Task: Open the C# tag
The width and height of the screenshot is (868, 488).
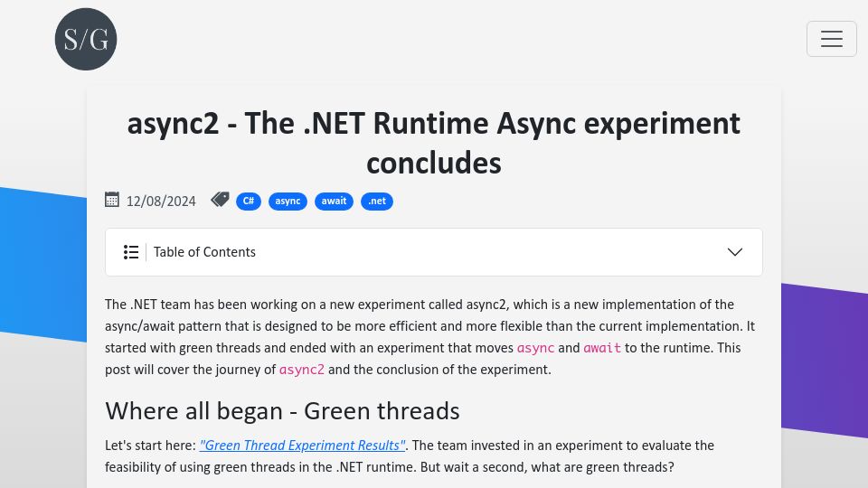Action: click(x=249, y=201)
